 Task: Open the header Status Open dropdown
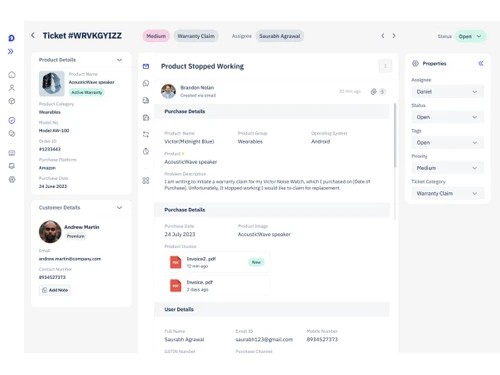click(x=470, y=36)
